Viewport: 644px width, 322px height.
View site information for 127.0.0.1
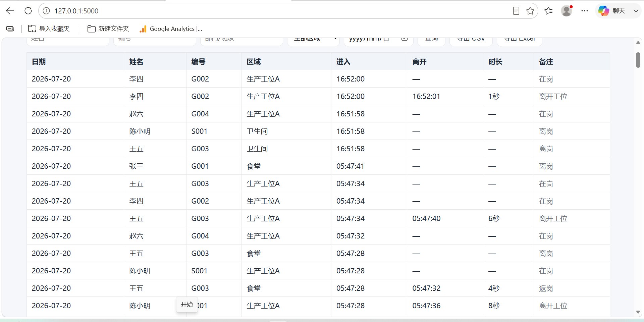point(46,11)
